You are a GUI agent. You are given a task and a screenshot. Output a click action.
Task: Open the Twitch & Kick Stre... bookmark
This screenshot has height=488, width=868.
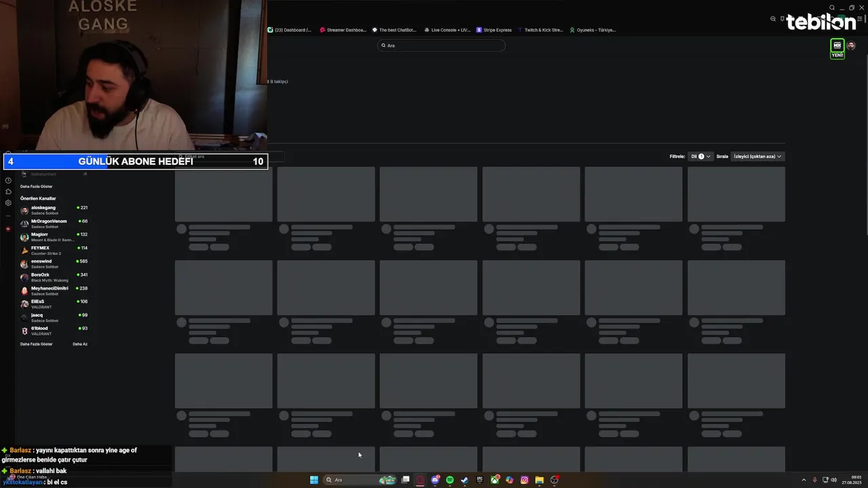[x=540, y=30]
